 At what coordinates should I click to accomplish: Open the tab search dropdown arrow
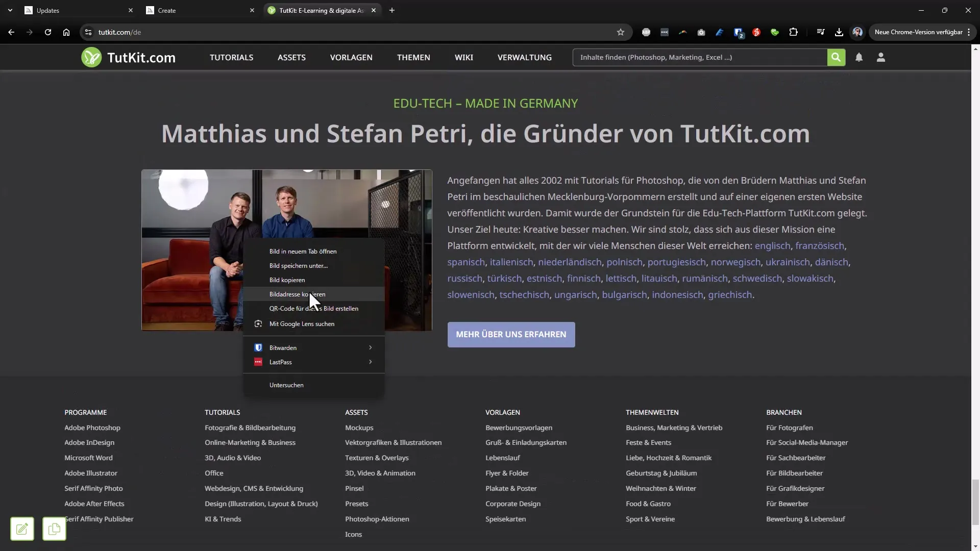coord(10,10)
